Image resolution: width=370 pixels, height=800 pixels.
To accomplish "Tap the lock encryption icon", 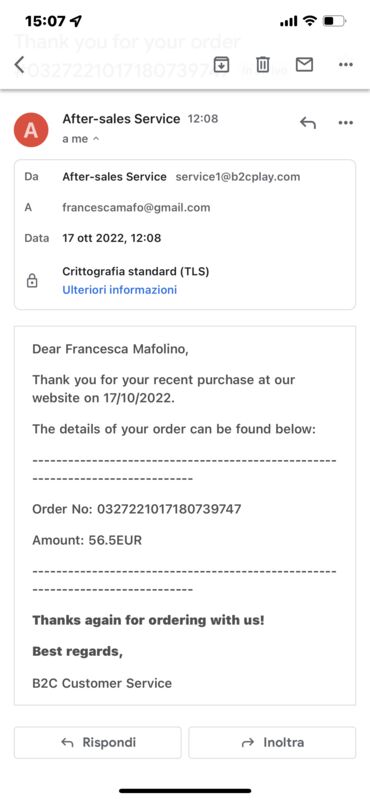I will 32,281.
